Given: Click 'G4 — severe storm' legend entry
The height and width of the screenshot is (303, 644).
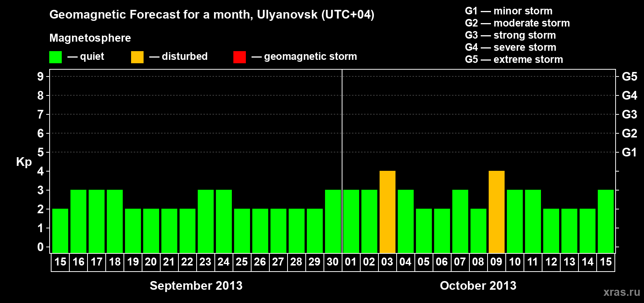Looking at the screenshot, I should coord(511,47).
